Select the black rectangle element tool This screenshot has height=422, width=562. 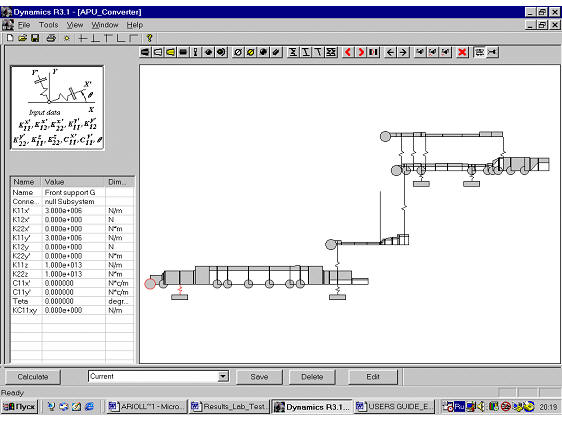(x=183, y=52)
